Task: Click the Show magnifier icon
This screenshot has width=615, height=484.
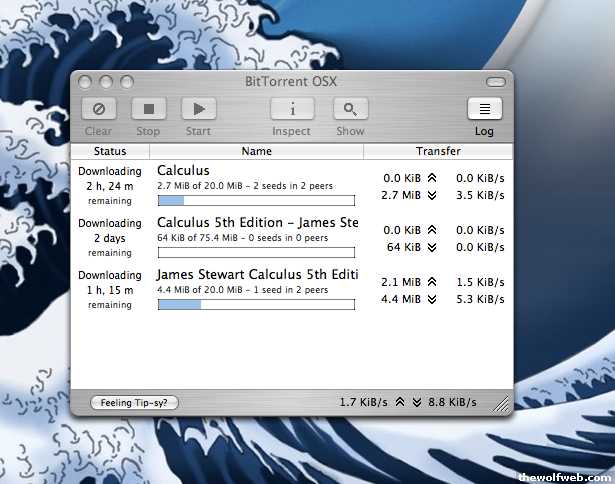Action: click(350, 109)
